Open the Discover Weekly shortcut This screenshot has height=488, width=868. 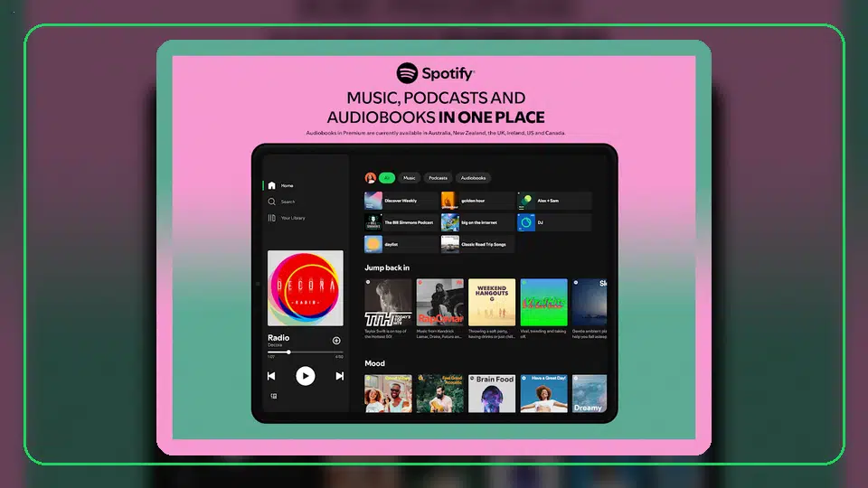(x=401, y=201)
